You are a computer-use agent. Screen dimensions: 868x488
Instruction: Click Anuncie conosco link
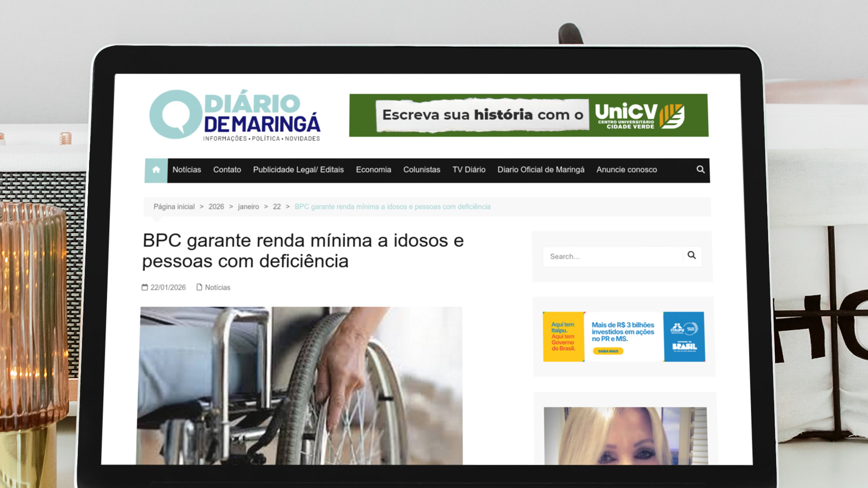click(x=626, y=170)
